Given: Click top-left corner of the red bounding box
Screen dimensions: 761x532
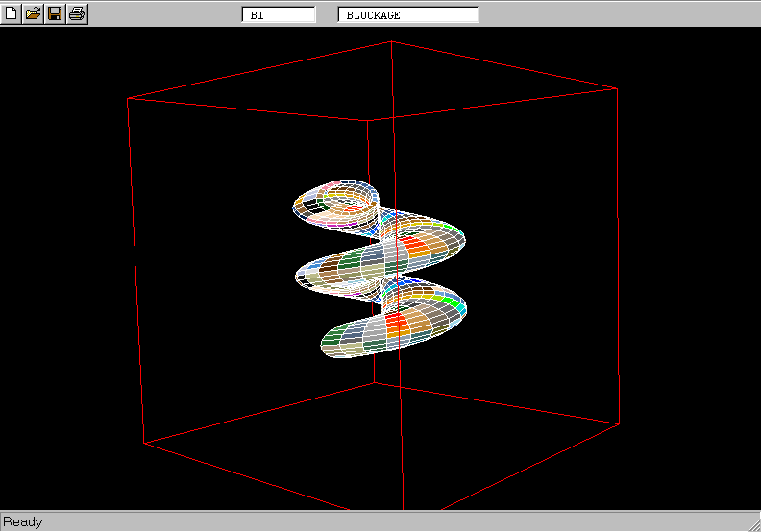Looking at the screenshot, I should pyautogui.click(x=128, y=98).
